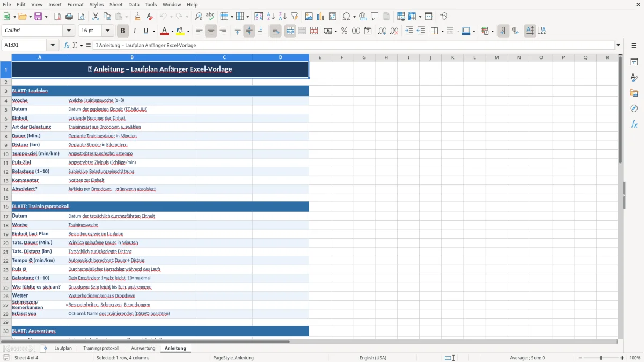644x362 pixels.
Task: Increase indent
Action: point(409,31)
